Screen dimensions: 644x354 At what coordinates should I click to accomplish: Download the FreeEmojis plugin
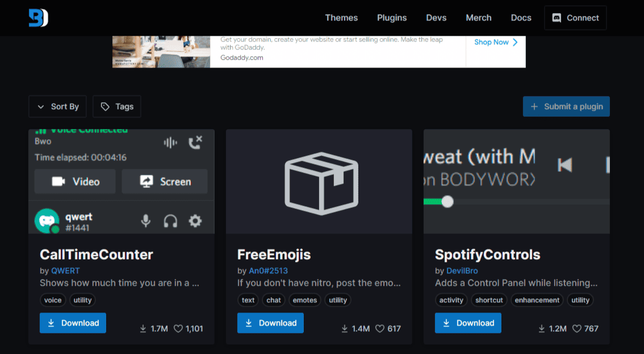[x=270, y=323]
